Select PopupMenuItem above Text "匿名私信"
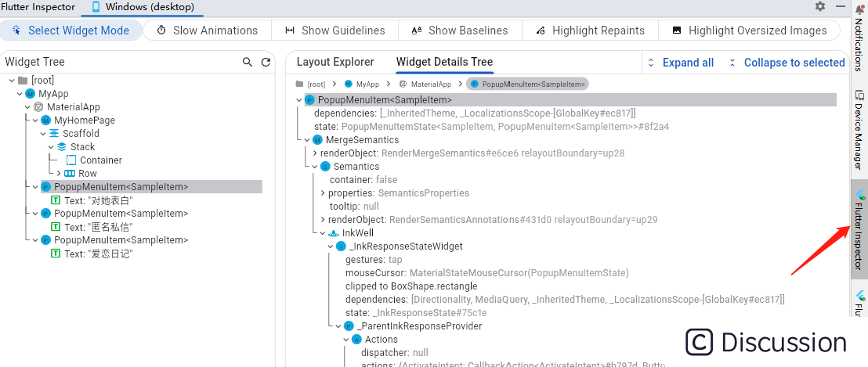The height and width of the screenshot is (367, 868). [121, 214]
